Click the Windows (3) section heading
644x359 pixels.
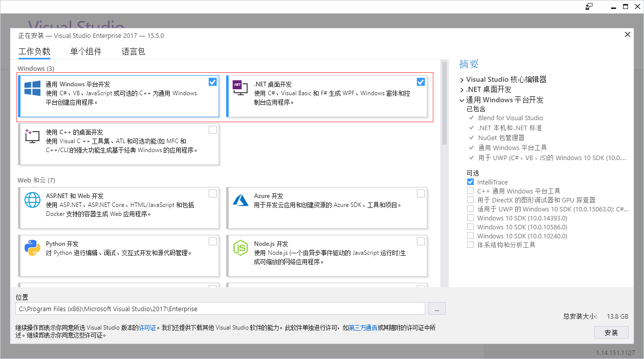click(x=36, y=68)
